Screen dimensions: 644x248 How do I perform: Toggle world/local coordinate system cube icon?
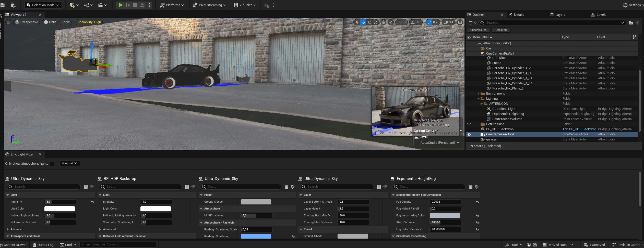(383, 22)
